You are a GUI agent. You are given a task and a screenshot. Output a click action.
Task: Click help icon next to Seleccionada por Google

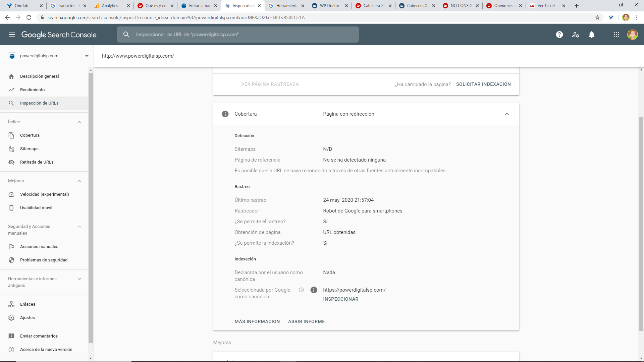click(x=301, y=290)
